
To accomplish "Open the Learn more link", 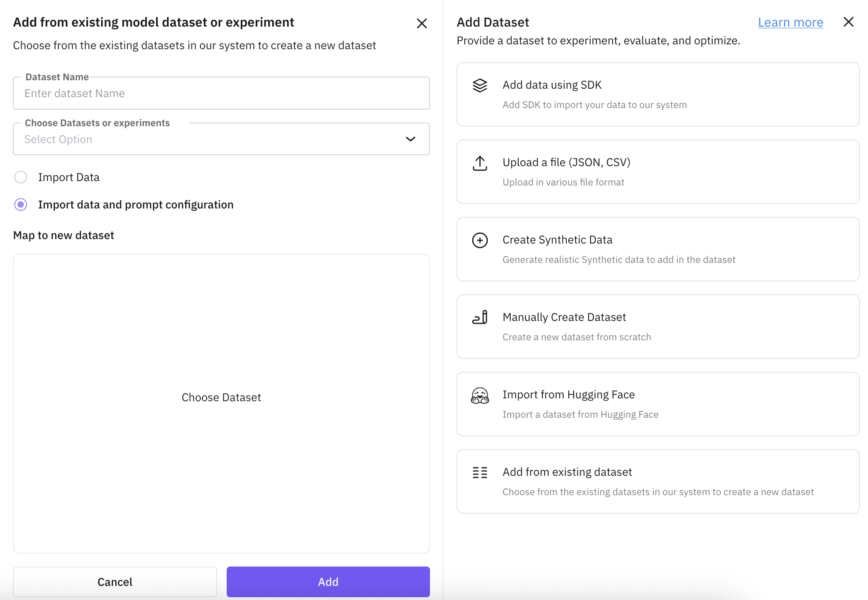I will [x=790, y=22].
